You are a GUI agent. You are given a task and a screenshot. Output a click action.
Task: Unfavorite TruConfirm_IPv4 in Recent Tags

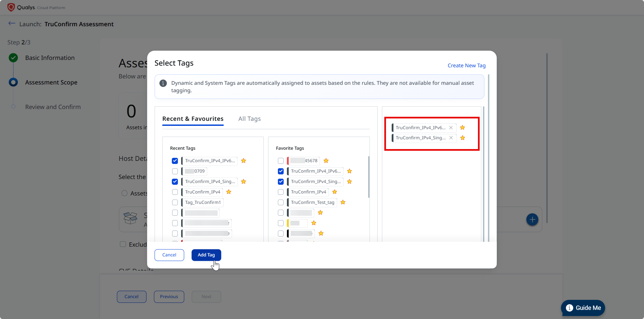[229, 192]
